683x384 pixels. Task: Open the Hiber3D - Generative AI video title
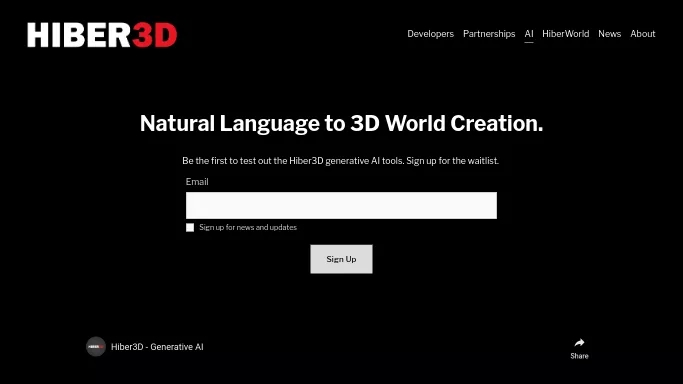[157, 347]
